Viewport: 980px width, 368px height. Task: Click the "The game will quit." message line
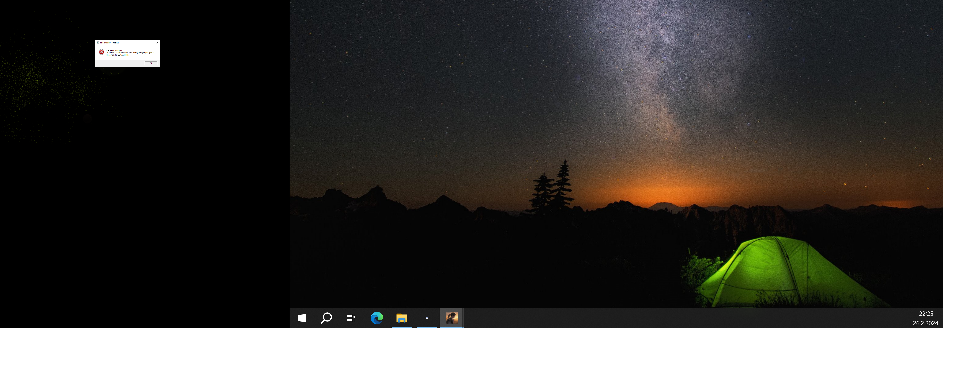(114, 50)
